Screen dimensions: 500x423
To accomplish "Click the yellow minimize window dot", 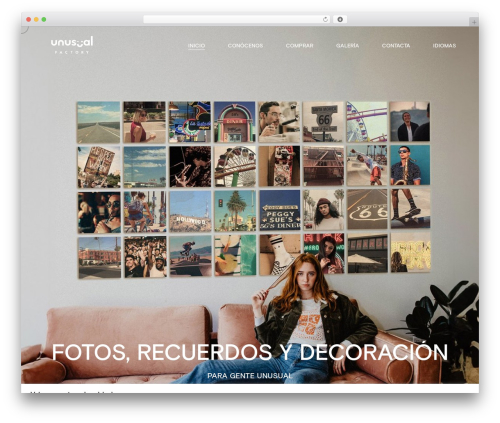I will (36, 19).
